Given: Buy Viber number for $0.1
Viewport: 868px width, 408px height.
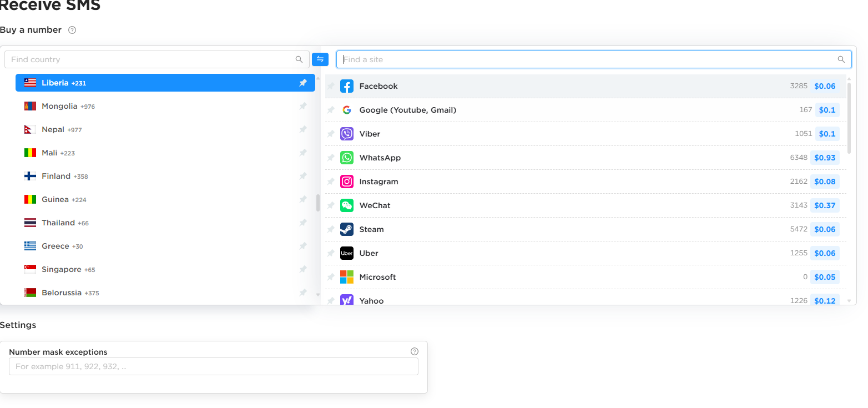Looking at the screenshot, I should point(827,134).
